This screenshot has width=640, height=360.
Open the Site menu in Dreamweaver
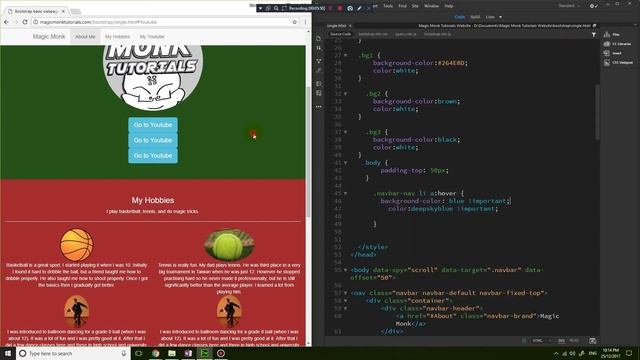[x=415, y=6]
